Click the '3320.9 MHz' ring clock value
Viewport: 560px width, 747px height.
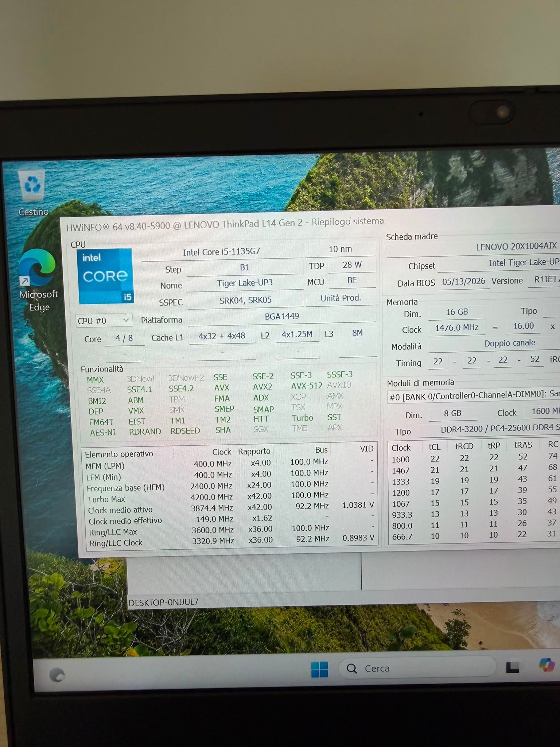click(x=213, y=541)
